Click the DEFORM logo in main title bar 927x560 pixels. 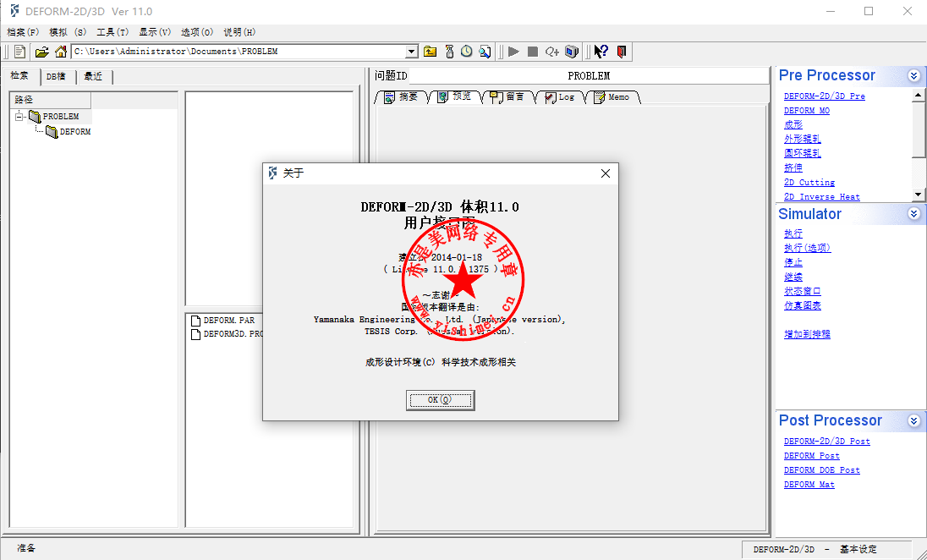[x=14, y=11]
